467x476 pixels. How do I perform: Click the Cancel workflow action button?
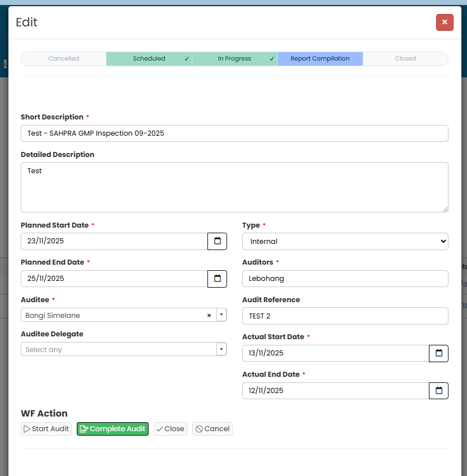point(212,429)
